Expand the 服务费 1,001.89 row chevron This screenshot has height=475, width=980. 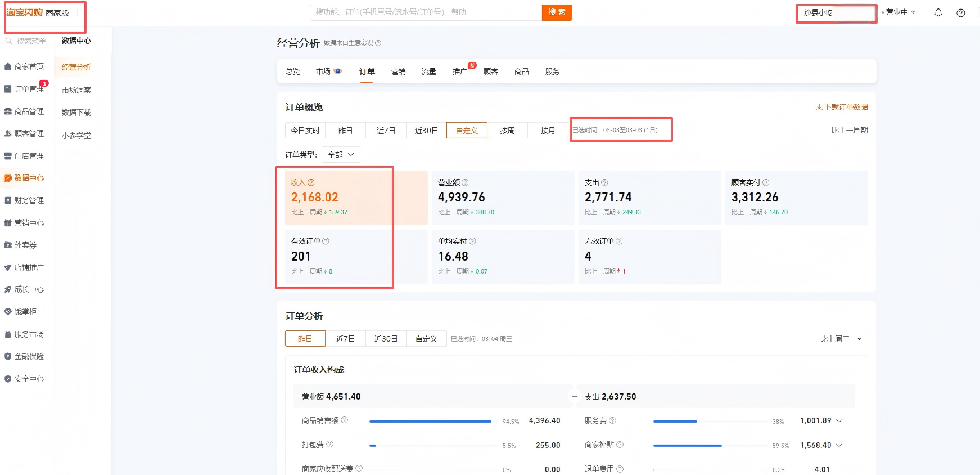click(839, 421)
